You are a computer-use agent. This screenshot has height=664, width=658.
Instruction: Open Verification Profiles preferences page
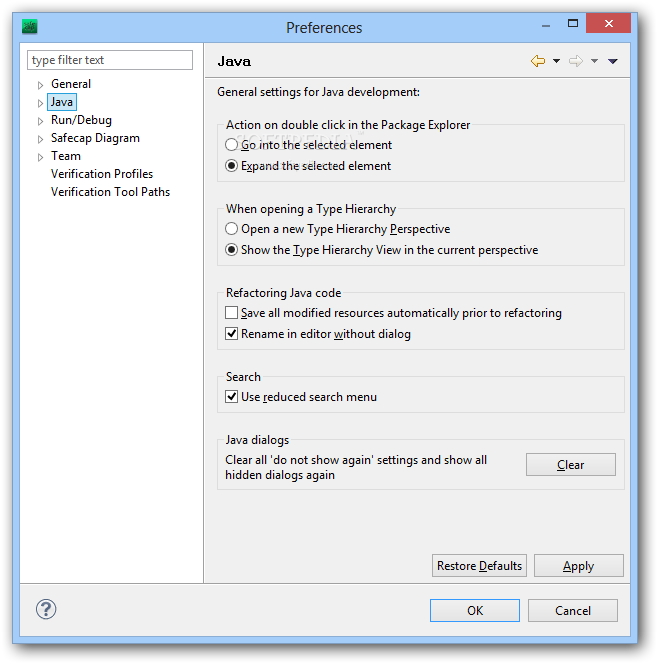tap(102, 174)
